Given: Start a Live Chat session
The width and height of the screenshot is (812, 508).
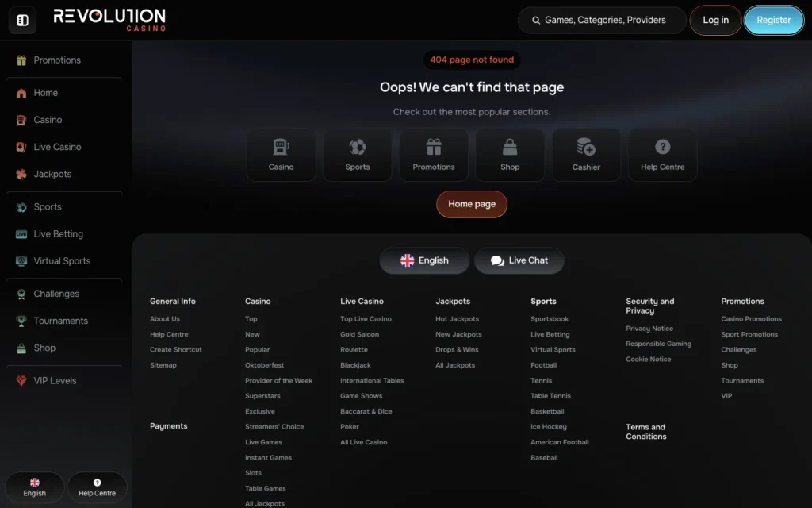Looking at the screenshot, I should point(519,260).
